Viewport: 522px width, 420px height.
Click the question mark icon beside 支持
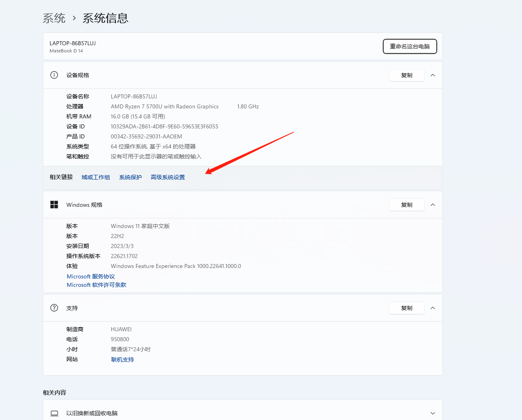pyautogui.click(x=54, y=308)
